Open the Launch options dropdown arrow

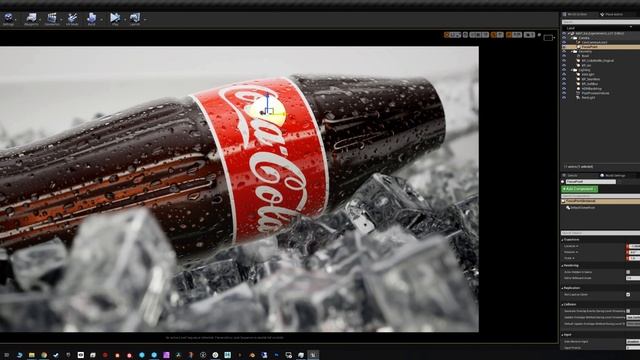(145, 19)
